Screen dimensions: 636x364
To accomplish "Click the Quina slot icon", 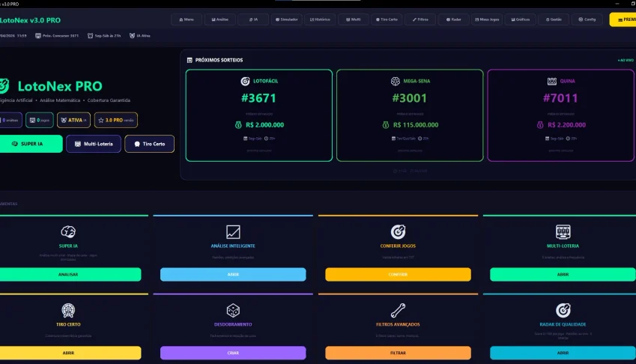I will coord(552,81).
